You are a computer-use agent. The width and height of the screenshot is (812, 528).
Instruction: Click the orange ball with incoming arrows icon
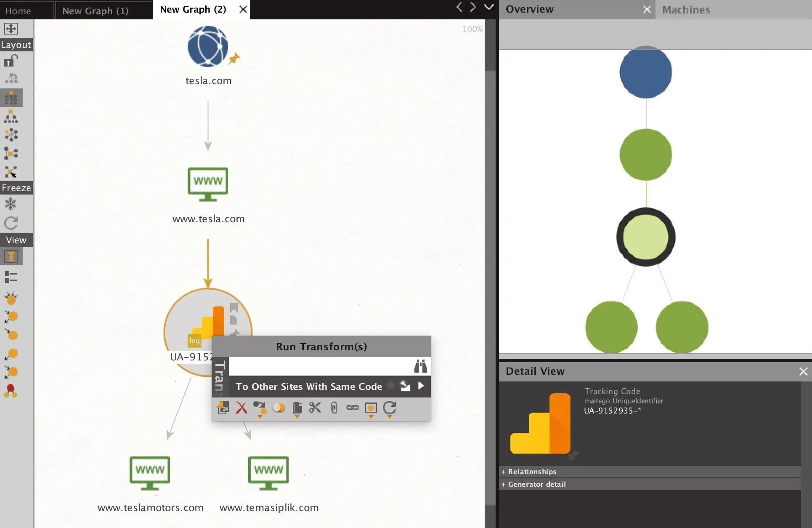coord(11,299)
